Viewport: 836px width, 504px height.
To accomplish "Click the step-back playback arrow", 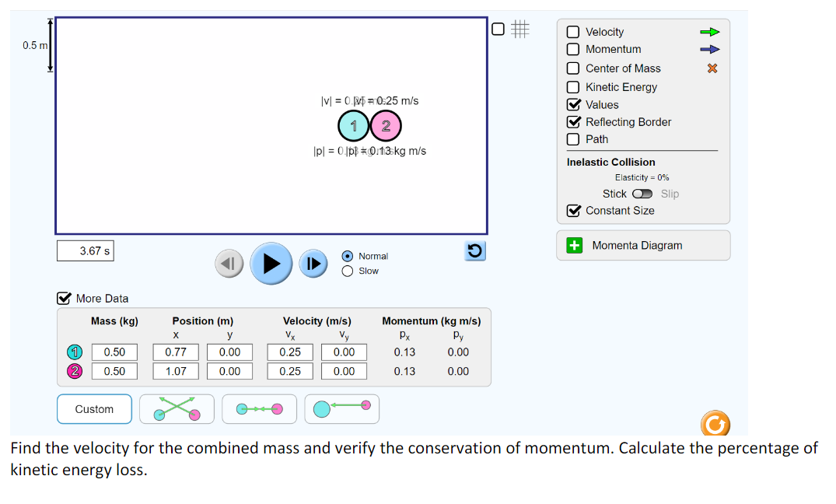I will click(x=229, y=263).
